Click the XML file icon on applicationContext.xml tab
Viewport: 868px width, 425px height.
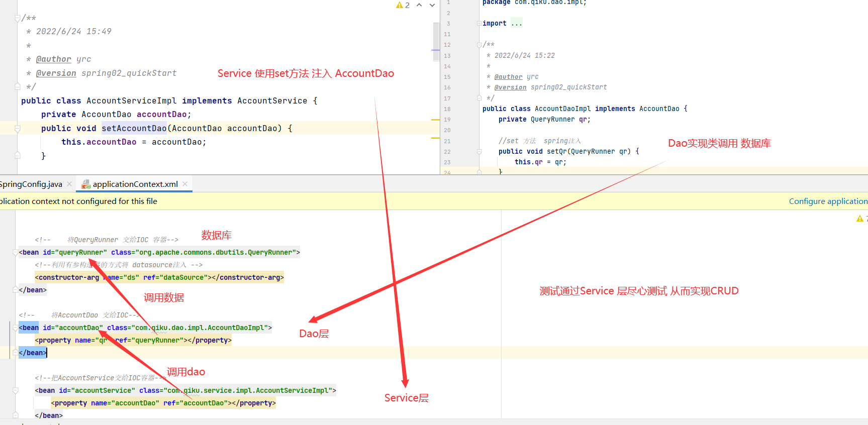pos(86,184)
